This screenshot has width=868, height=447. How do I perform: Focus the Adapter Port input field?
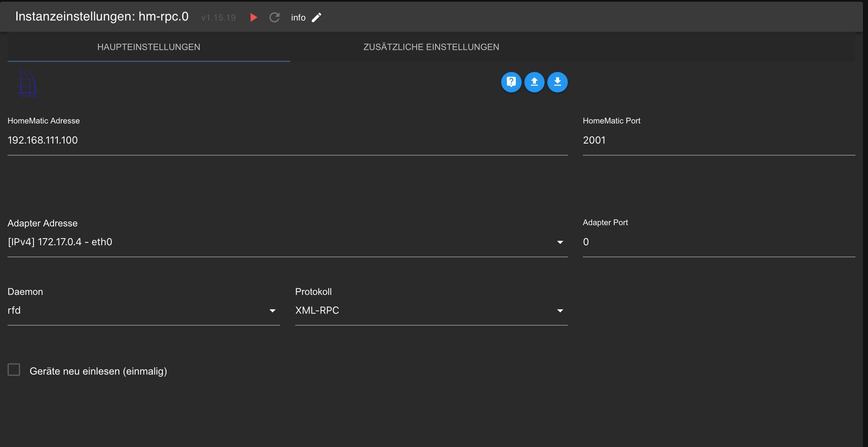719,242
